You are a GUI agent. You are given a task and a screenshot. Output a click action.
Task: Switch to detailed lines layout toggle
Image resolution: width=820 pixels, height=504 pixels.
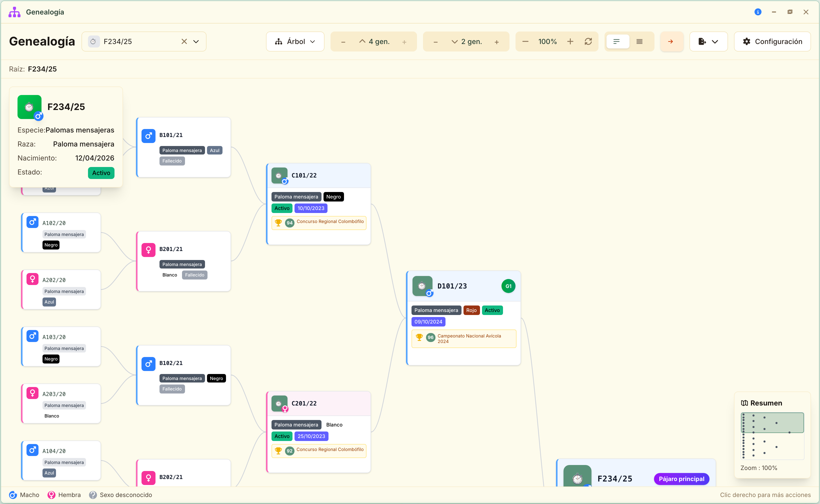tap(639, 41)
